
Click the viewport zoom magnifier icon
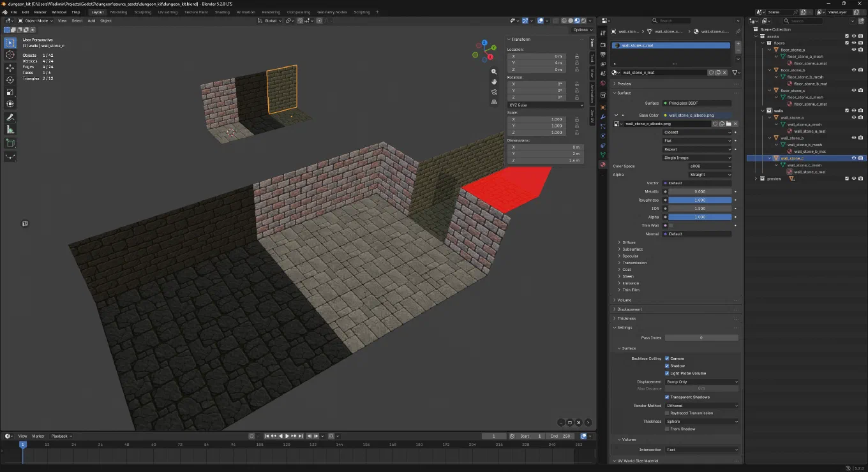494,71
